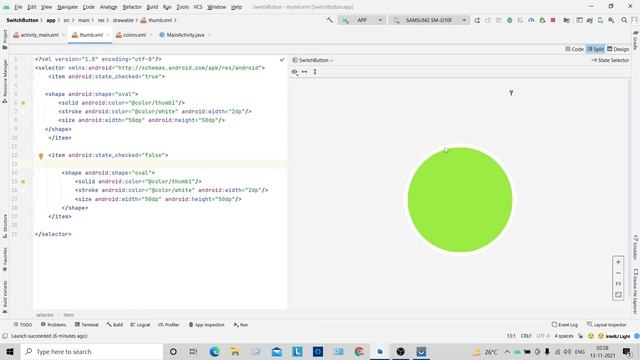
Task: Close the thumb.xml tab
Action: pyautogui.click(x=108, y=35)
